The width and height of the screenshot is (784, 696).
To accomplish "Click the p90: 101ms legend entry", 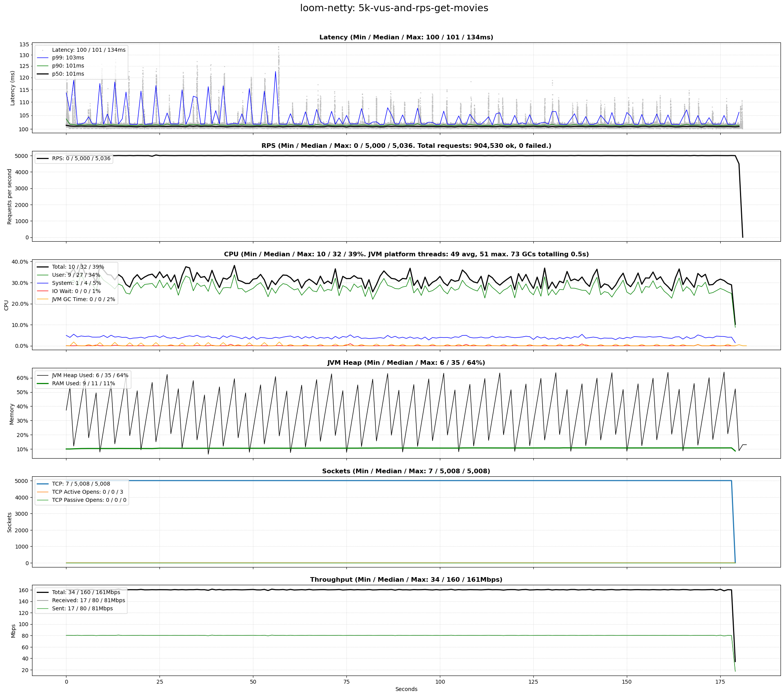I will click(68, 66).
